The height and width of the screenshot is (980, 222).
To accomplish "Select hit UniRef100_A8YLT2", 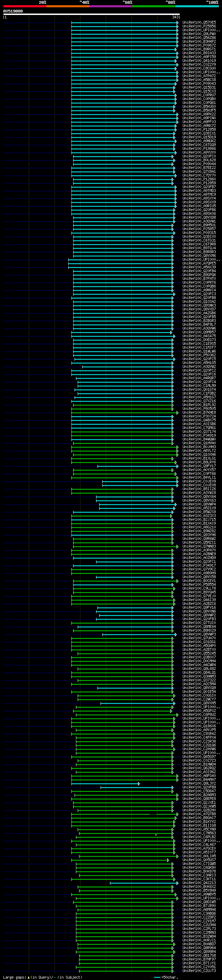I will click(199, 451).
